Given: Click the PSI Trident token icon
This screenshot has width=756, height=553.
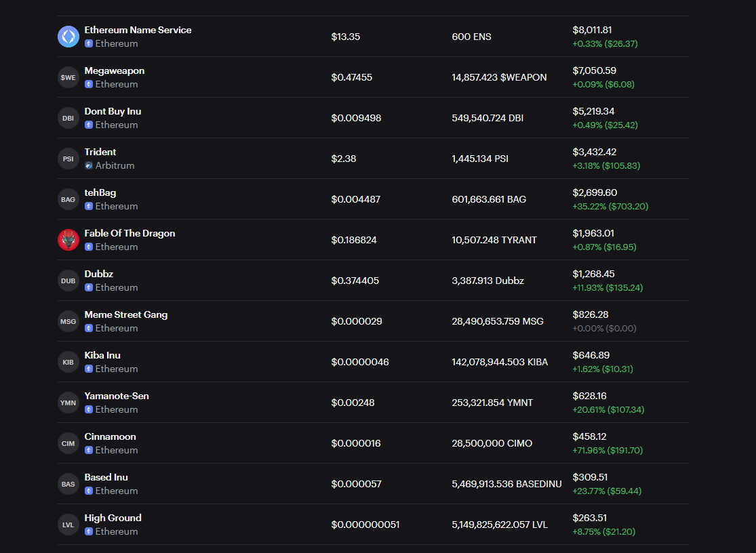Looking at the screenshot, I should tap(68, 159).
